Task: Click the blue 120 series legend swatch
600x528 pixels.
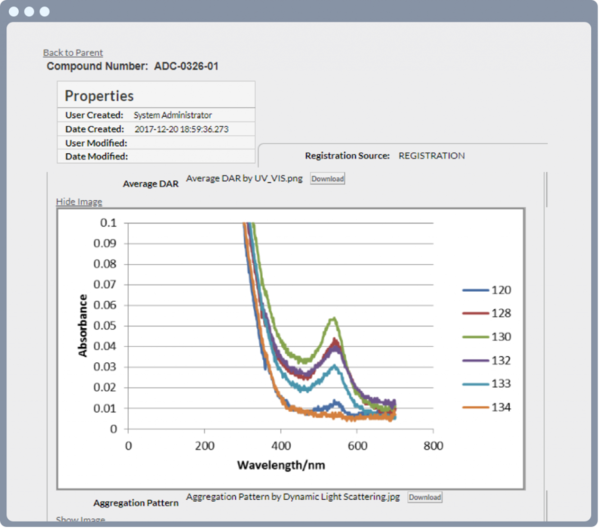Action: [x=474, y=290]
